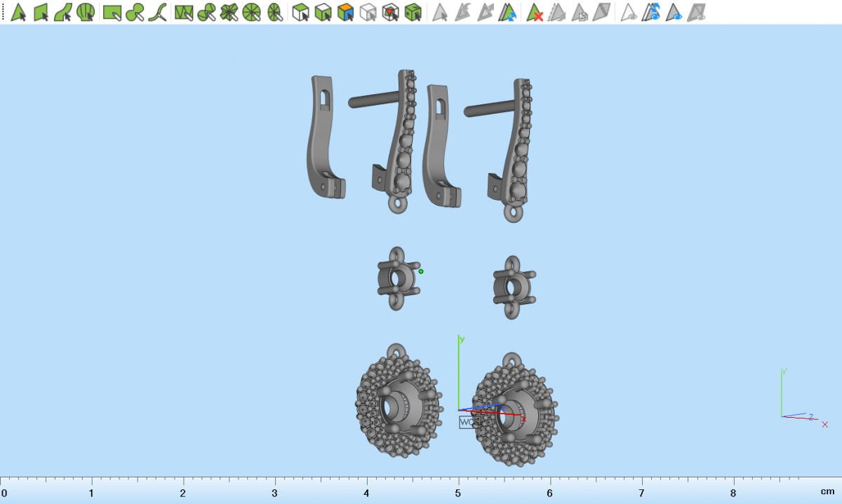
Task: Select the gray wireframe cube icon
Action: click(368, 12)
